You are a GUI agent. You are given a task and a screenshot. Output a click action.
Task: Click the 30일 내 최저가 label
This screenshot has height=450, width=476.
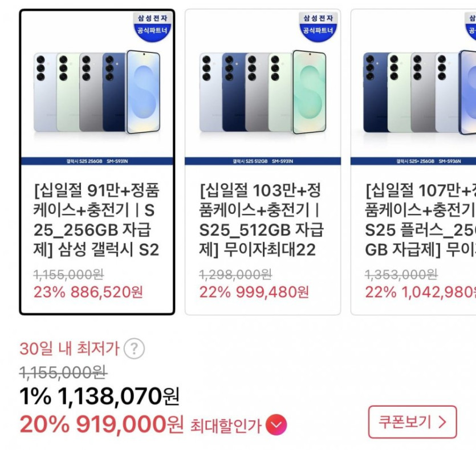69,348
